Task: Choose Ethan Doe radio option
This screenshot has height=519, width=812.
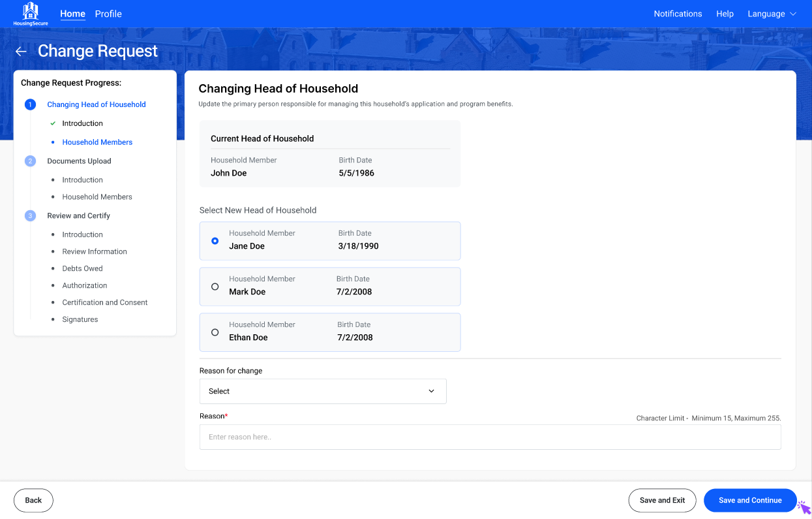Action: pos(215,332)
